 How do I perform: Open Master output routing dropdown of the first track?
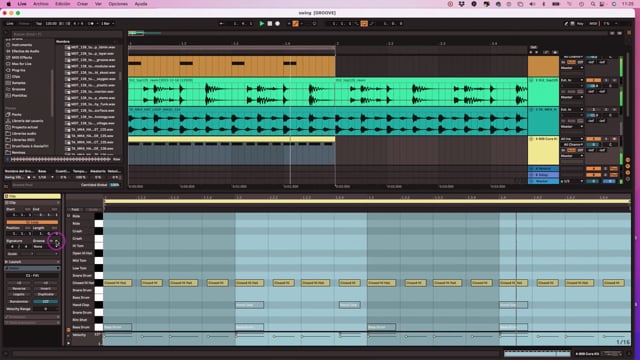click(572, 68)
